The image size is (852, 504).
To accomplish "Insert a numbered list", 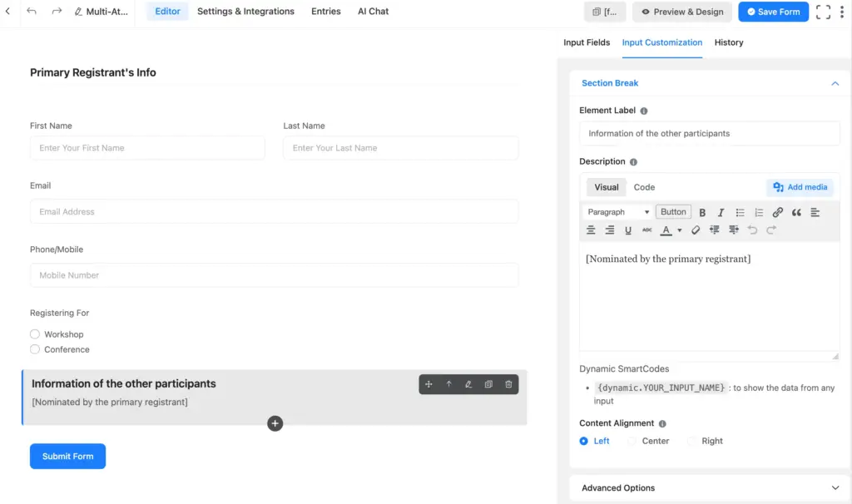I will [x=759, y=212].
